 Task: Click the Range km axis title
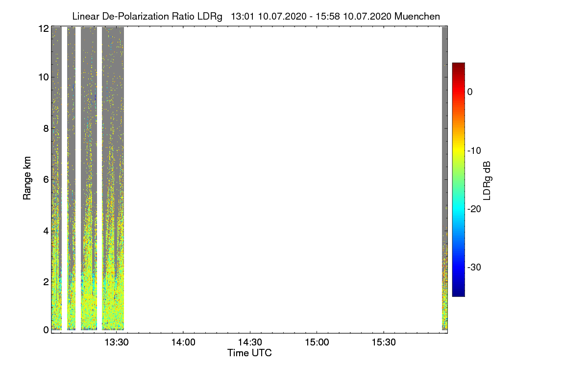pyautogui.click(x=27, y=178)
